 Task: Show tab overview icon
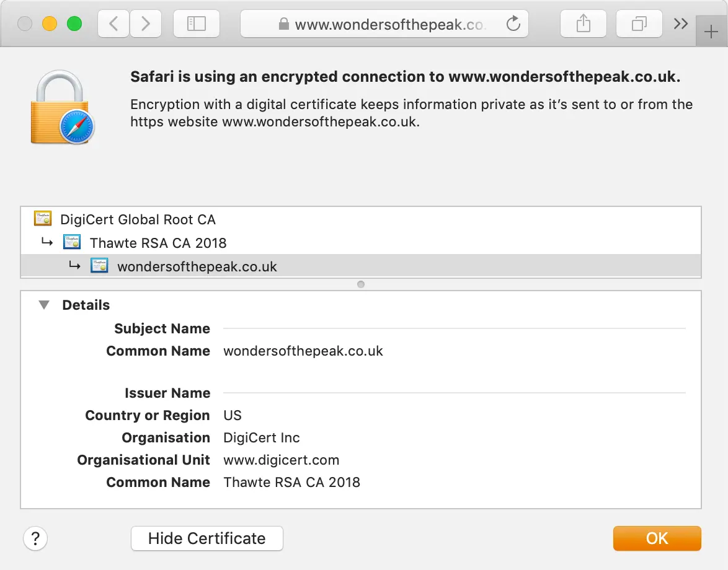[x=639, y=24]
